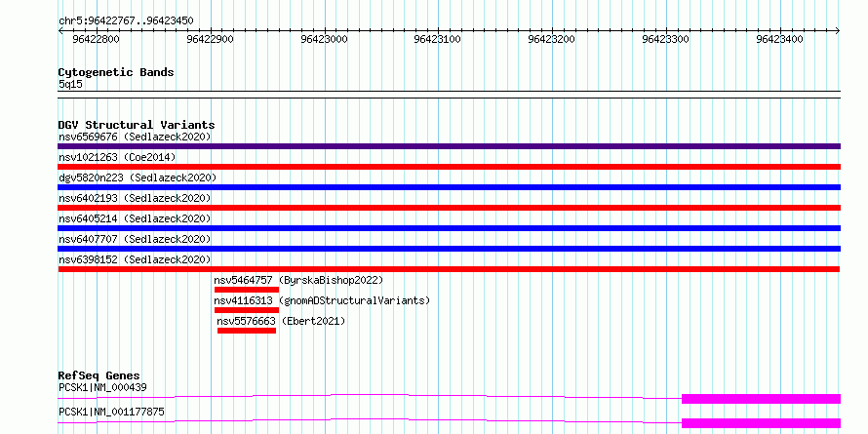
Task: Open the PCSK1|NM_000439 gene label
Action: pyautogui.click(x=102, y=387)
